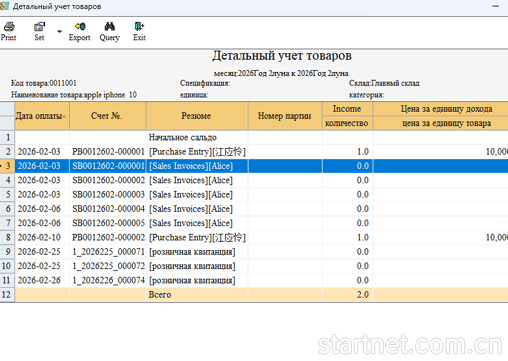This screenshot has width=508, height=361.
Task: Select row number 6 header
Action: (7, 209)
